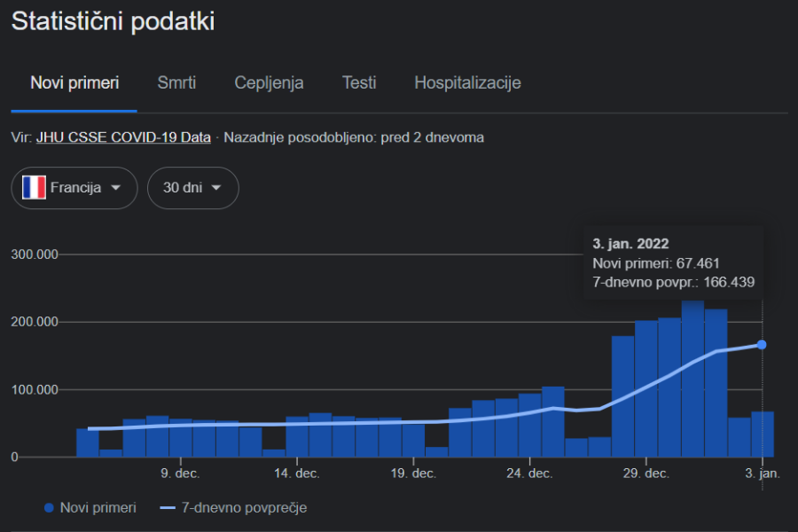Switch to the Smrti tab

coord(176,82)
